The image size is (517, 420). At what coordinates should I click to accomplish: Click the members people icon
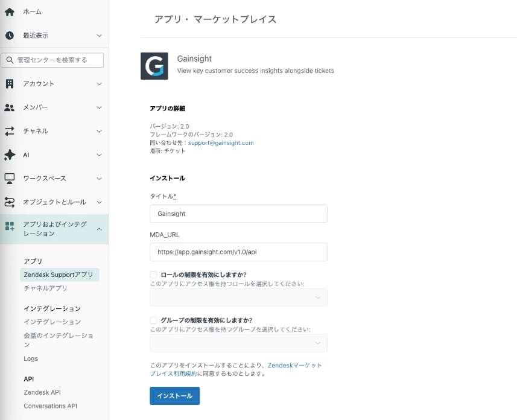[10, 107]
